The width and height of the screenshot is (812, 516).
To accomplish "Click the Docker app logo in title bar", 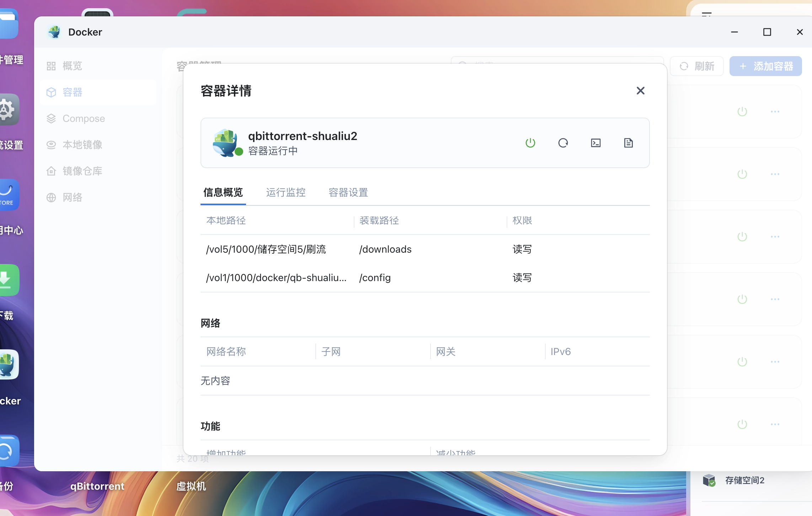I will 54,32.
